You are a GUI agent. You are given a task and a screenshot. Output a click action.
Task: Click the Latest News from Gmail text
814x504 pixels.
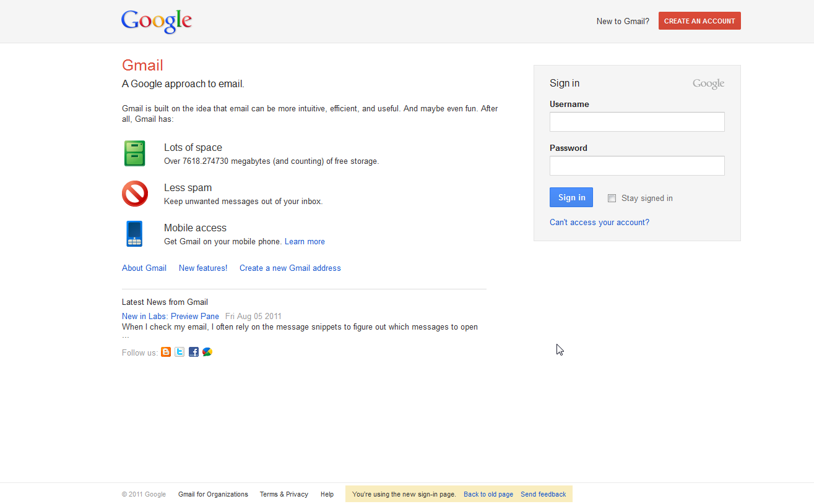pos(165,302)
